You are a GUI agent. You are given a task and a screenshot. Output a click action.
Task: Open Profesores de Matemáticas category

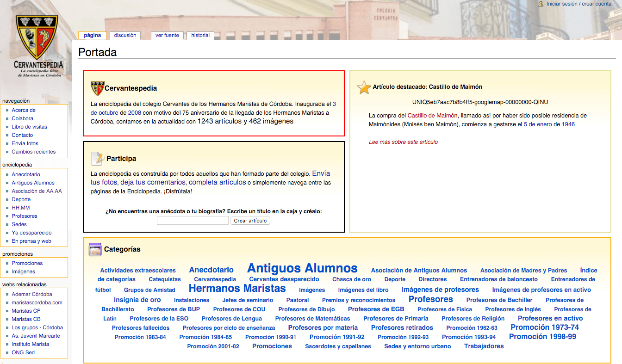pyautogui.click(x=312, y=319)
